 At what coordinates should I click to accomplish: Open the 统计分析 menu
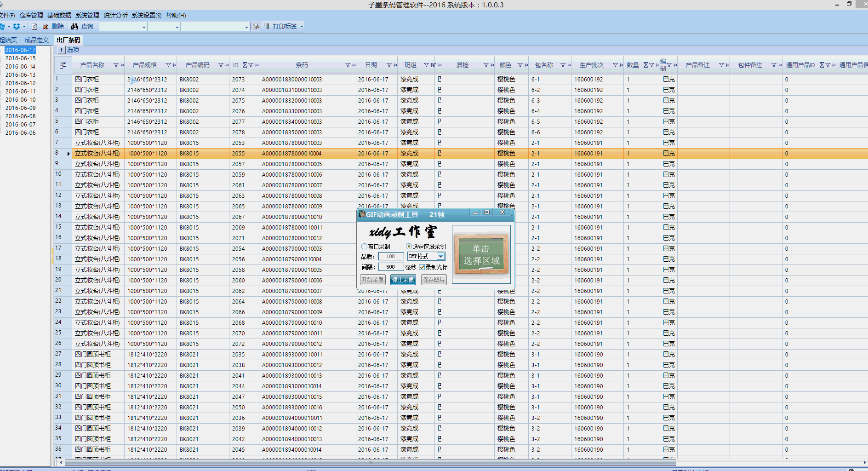click(x=115, y=15)
